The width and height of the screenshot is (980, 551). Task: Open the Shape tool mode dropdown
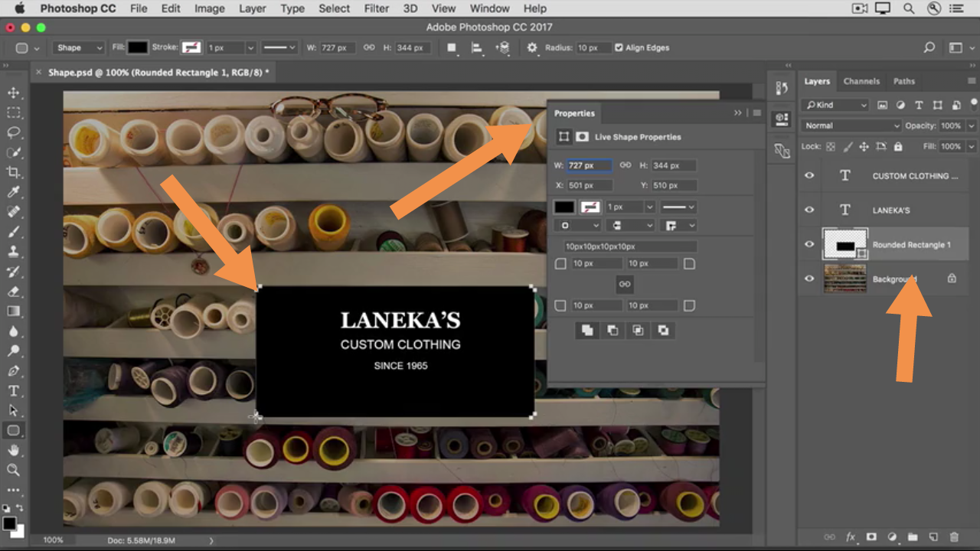[x=79, y=47]
